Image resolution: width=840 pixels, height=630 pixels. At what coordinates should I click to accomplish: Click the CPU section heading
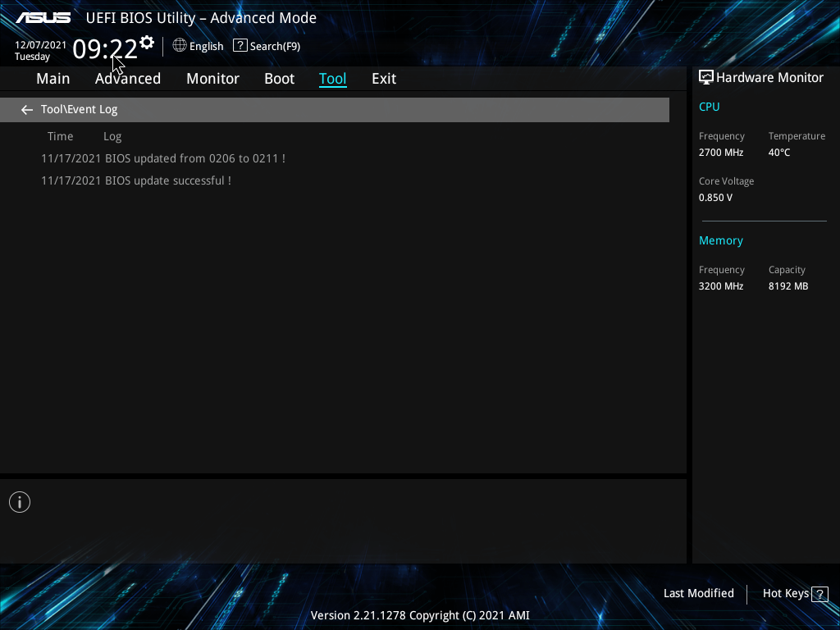[x=710, y=107]
